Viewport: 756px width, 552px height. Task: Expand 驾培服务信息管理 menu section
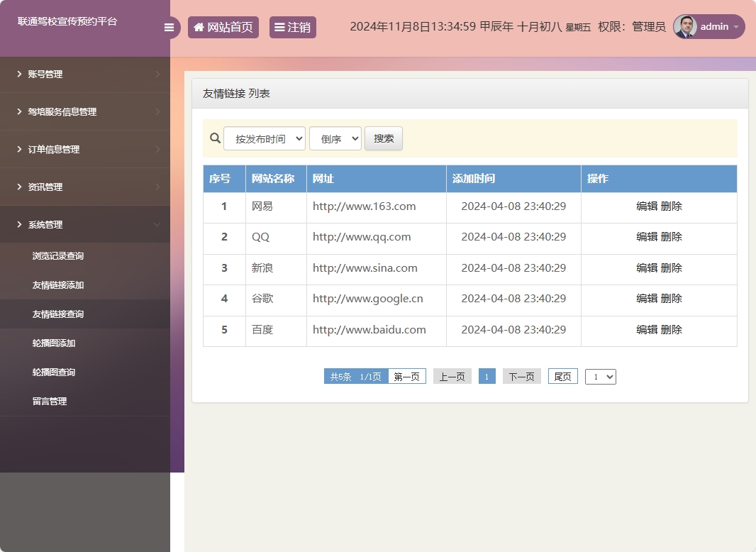tap(85, 112)
